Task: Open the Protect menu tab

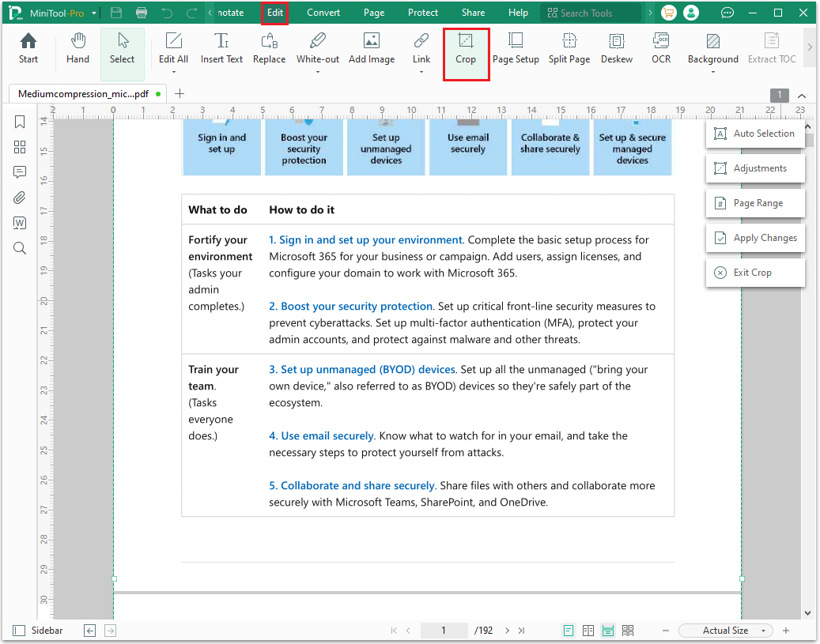Action: [422, 13]
